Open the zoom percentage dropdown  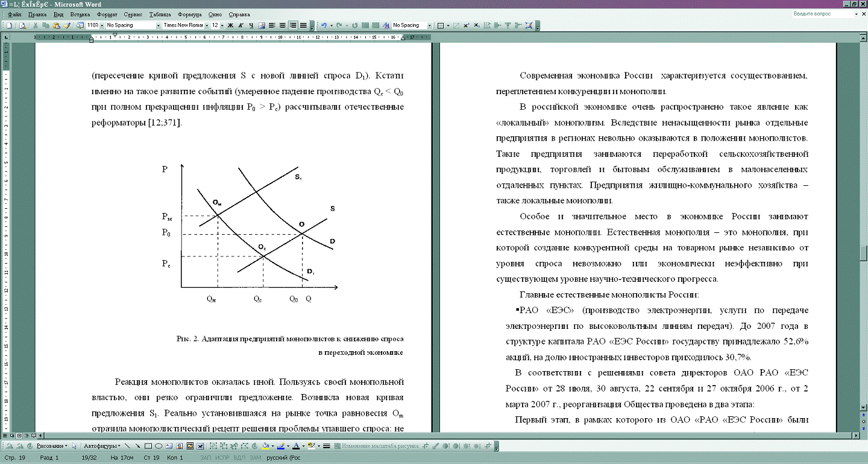tap(102, 25)
